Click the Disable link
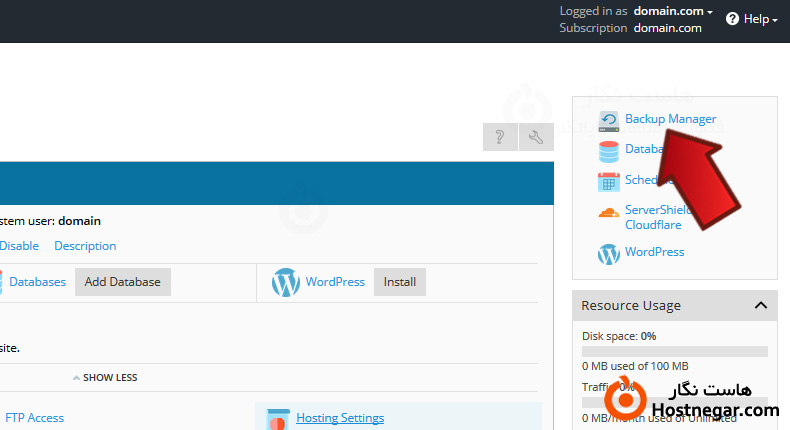Image resolution: width=790 pixels, height=430 pixels. click(19, 246)
